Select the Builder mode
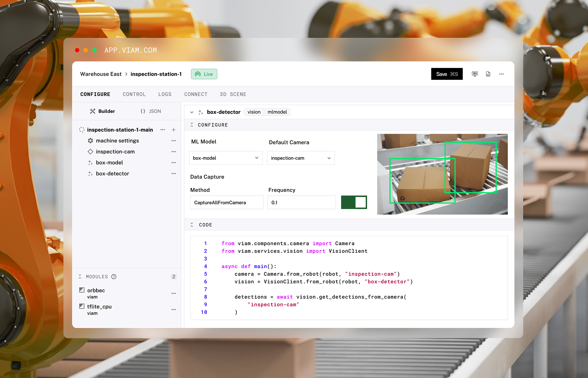Image resolution: width=588 pixels, height=378 pixels. click(x=102, y=111)
